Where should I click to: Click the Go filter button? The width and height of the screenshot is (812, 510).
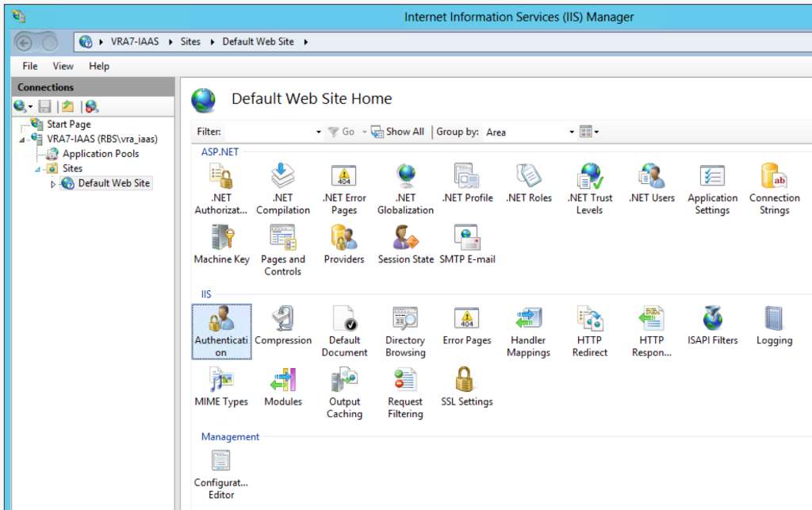344,132
